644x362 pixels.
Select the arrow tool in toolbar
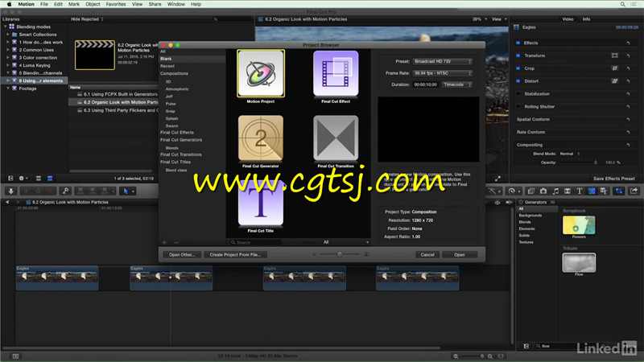pyautogui.click(x=126, y=191)
